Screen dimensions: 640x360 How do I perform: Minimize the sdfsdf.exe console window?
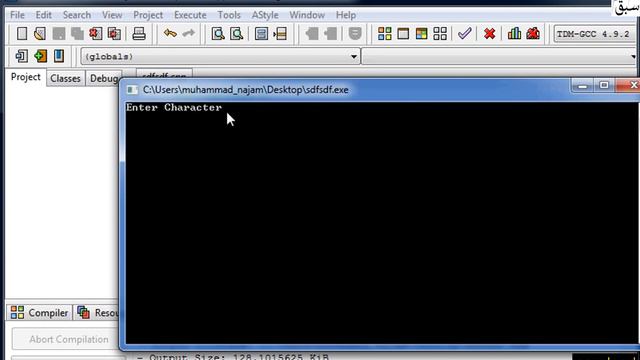point(582,85)
